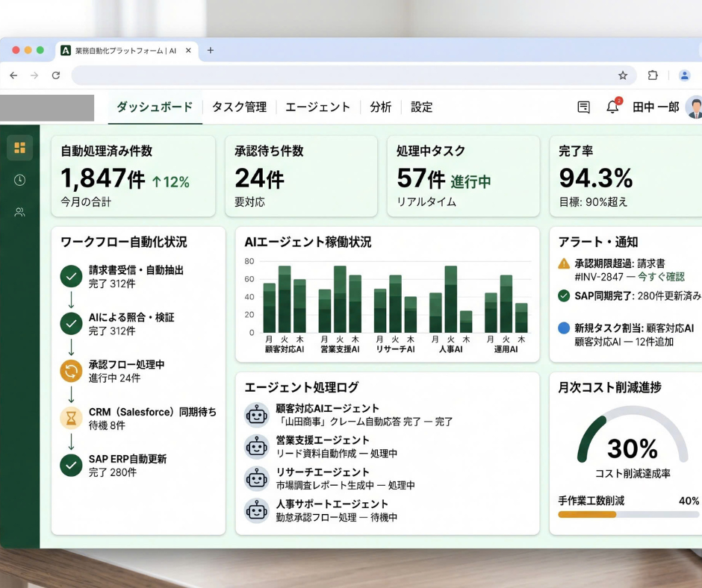Click the sync icon for 承認フロー処理中
Image resolution: width=702 pixels, height=588 pixels.
pyautogui.click(x=71, y=371)
